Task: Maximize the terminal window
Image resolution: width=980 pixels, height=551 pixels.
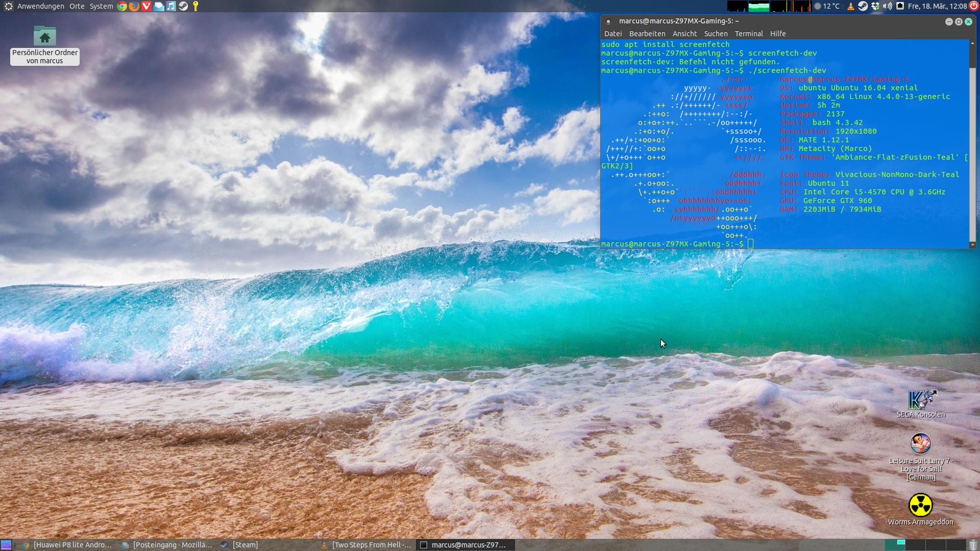Action: click(959, 21)
